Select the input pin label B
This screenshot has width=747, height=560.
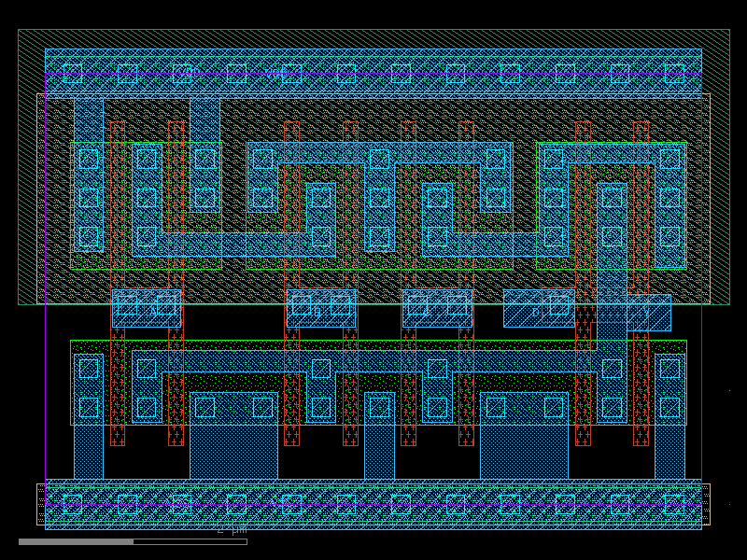pyautogui.click(x=317, y=313)
